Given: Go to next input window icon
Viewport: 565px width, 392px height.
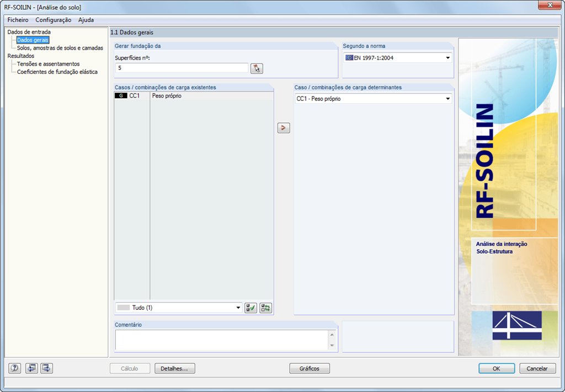Looking at the screenshot, I should coord(46,368).
